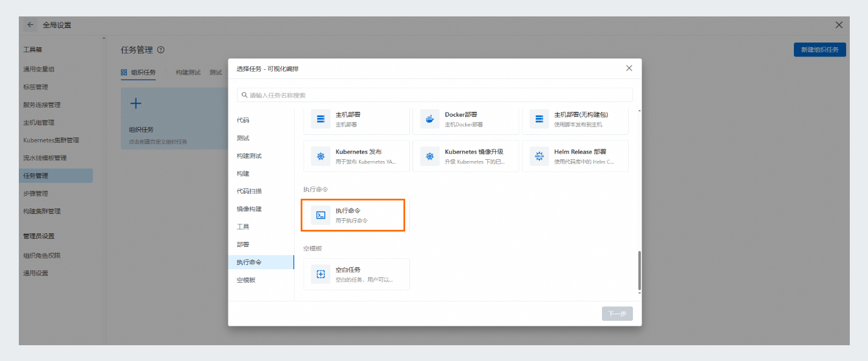Click the 主机部署(无构建包) server icon
868x361 pixels.
tap(539, 119)
